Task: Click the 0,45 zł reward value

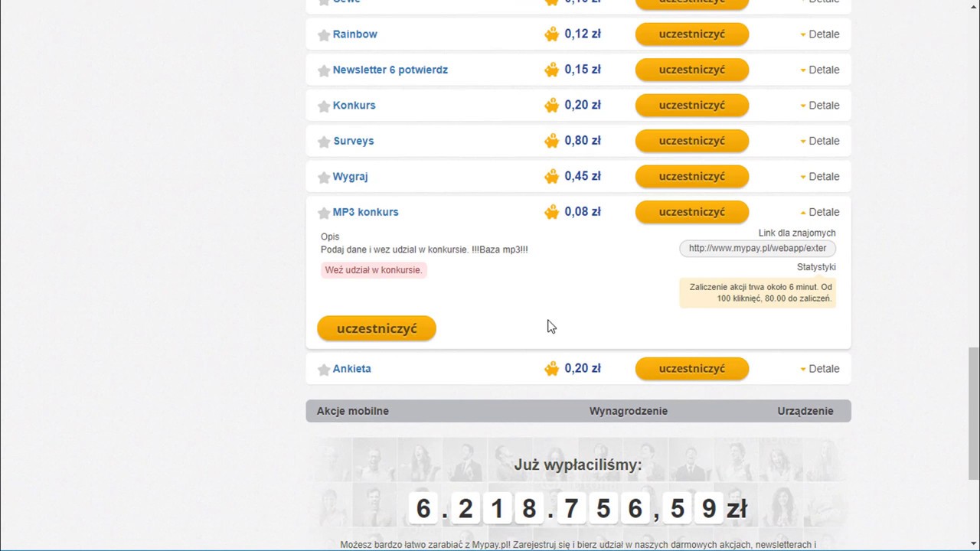Action: (x=583, y=177)
